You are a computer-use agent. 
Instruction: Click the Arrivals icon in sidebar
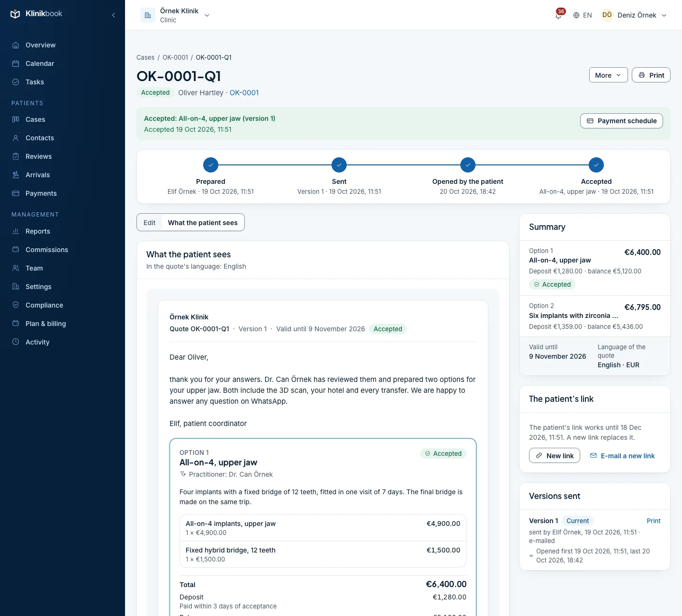[16, 175]
